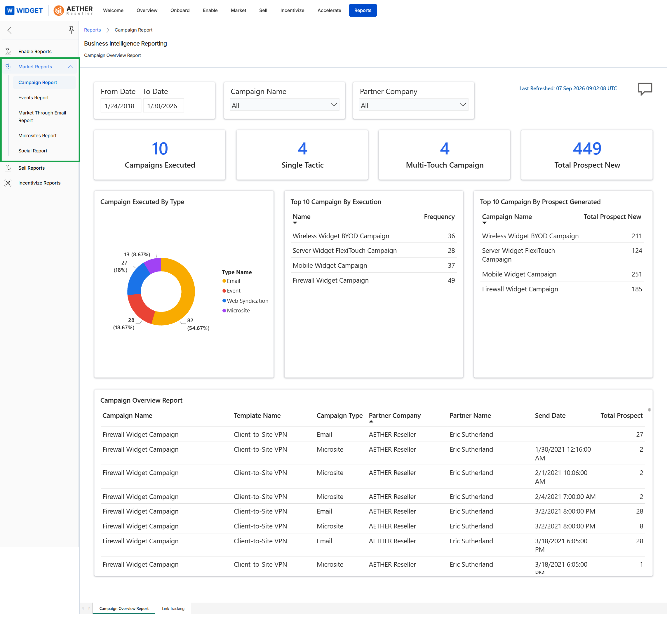Click the Event red legend swatch
This screenshot has height=621, width=672.
click(224, 291)
